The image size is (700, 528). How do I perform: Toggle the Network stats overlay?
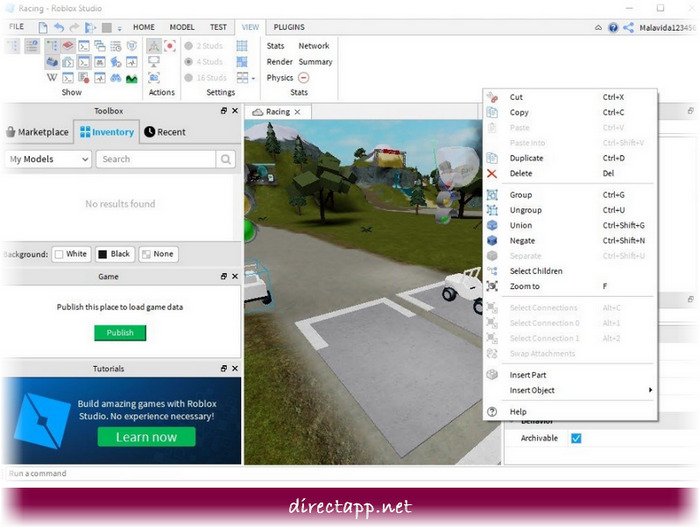(314, 46)
